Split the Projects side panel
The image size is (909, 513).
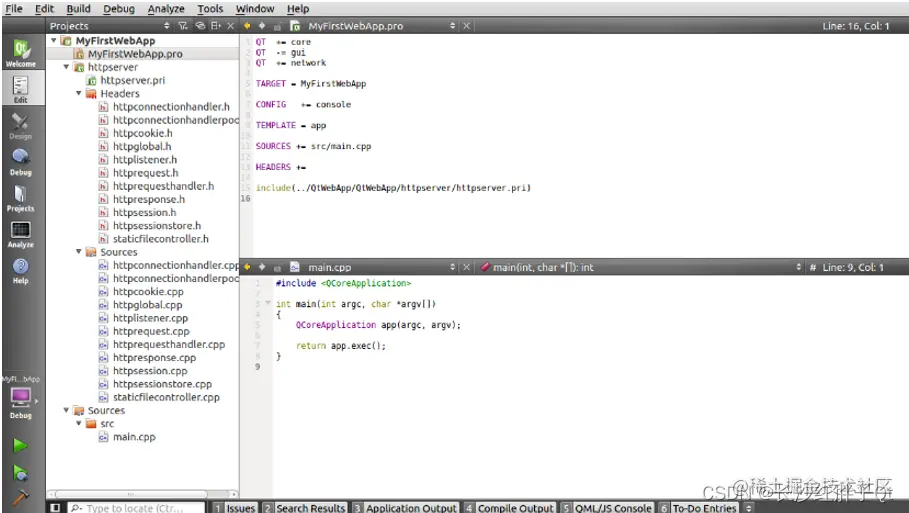(x=216, y=26)
